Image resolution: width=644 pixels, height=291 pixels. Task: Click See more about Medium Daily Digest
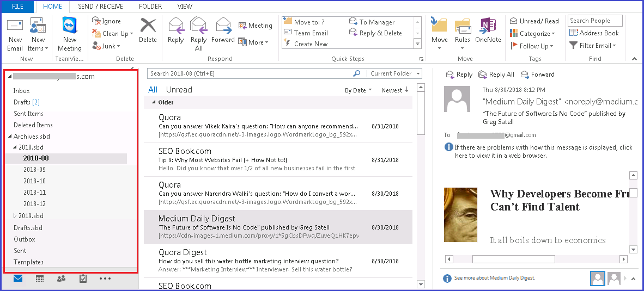point(494,278)
